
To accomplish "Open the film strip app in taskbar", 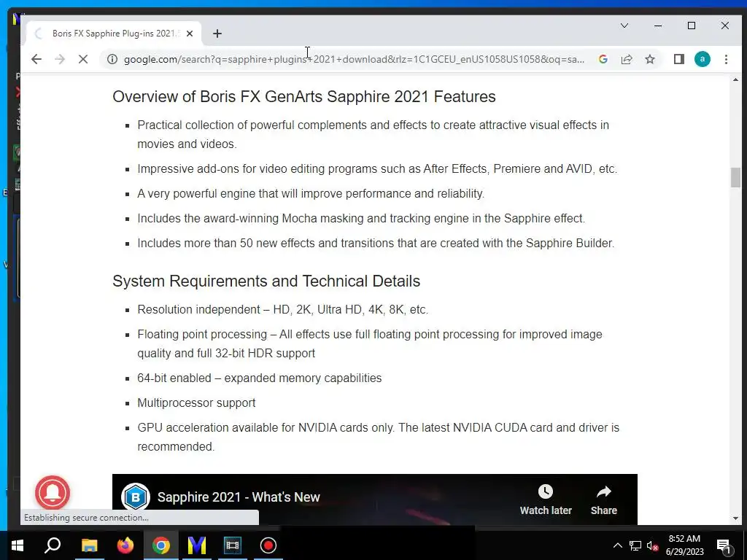I will point(233,545).
